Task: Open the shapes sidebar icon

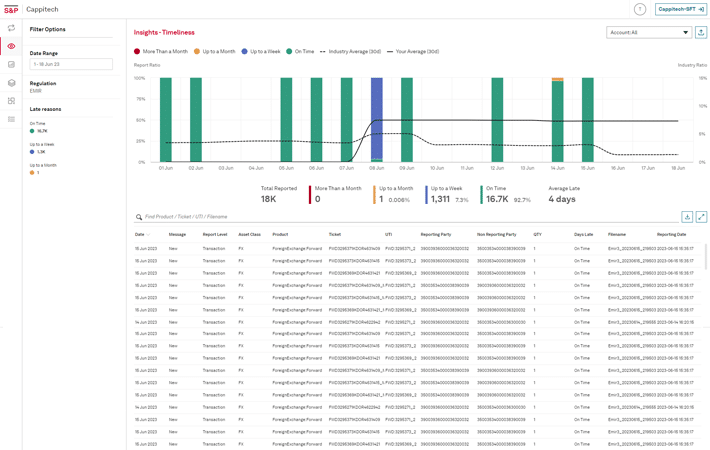Action: pos(11,101)
